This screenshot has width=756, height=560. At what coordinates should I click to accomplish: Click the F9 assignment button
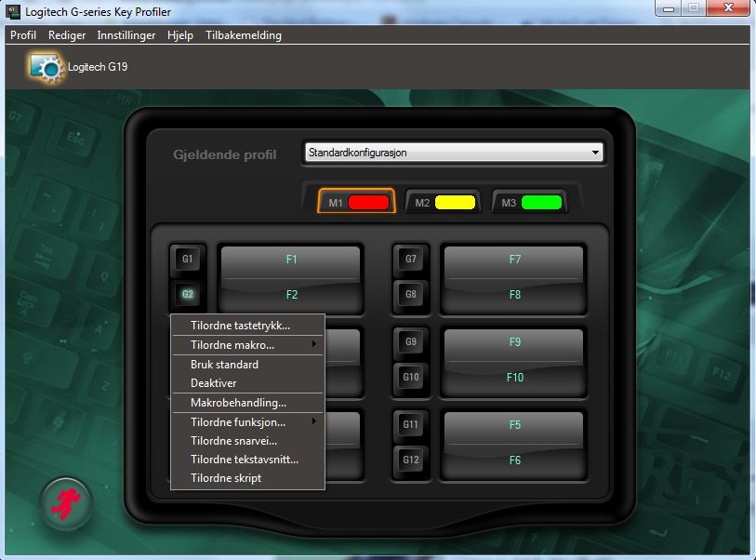pos(514,344)
